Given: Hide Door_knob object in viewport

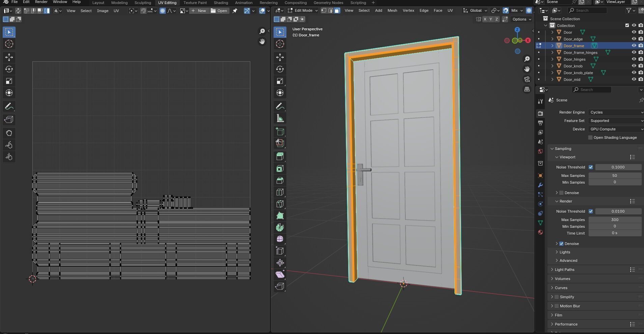Looking at the screenshot, I should pyautogui.click(x=634, y=66).
